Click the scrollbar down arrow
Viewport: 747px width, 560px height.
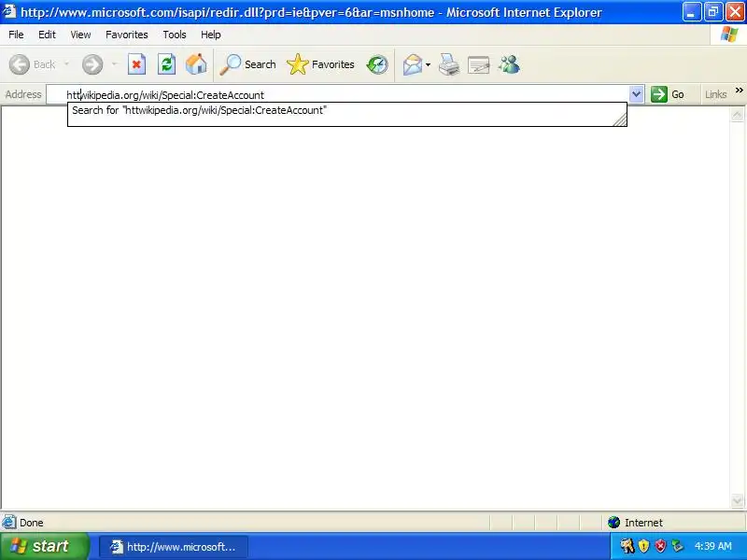point(737,500)
